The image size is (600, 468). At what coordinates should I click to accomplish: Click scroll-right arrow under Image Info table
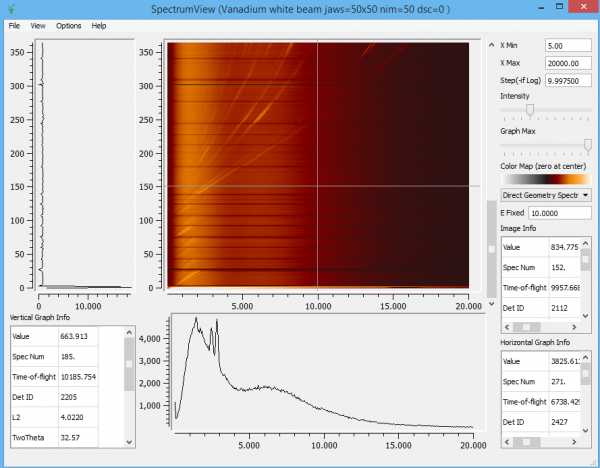click(x=576, y=326)
